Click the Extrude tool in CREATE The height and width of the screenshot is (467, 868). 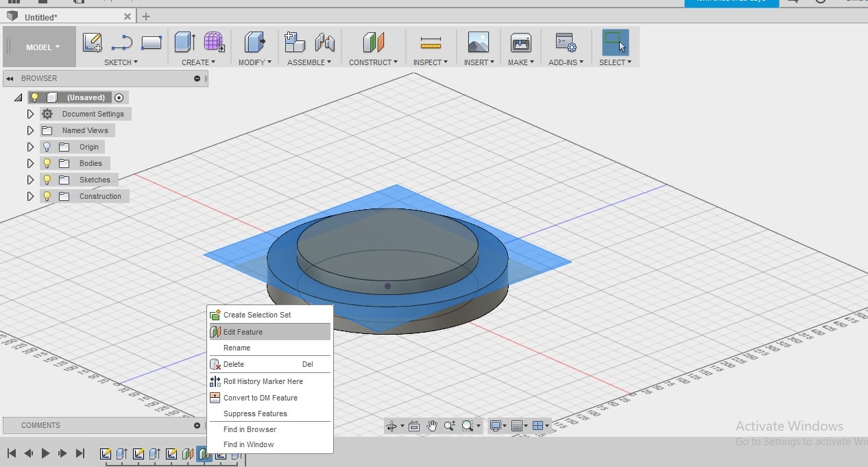click(184, 43)
